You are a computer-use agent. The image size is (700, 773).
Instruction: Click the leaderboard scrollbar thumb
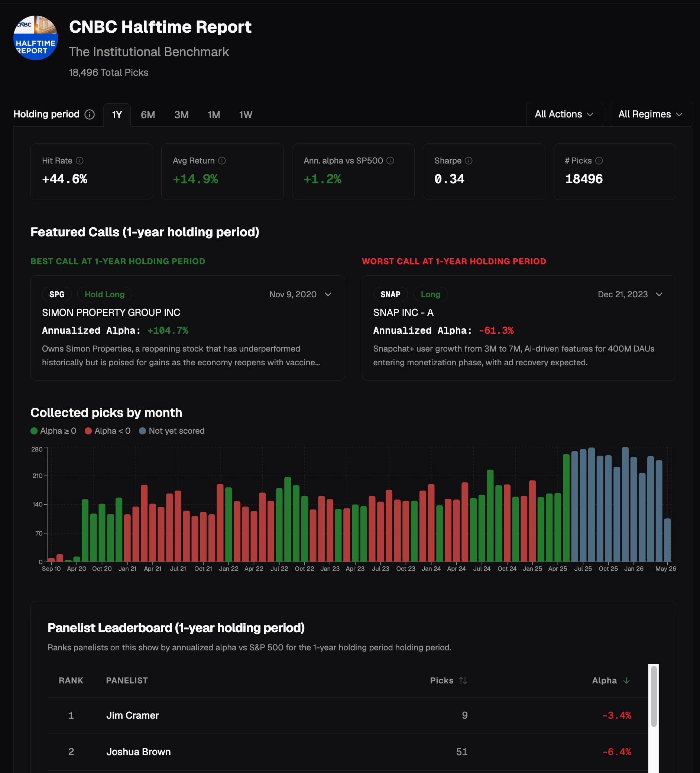[x=654, y=696]
